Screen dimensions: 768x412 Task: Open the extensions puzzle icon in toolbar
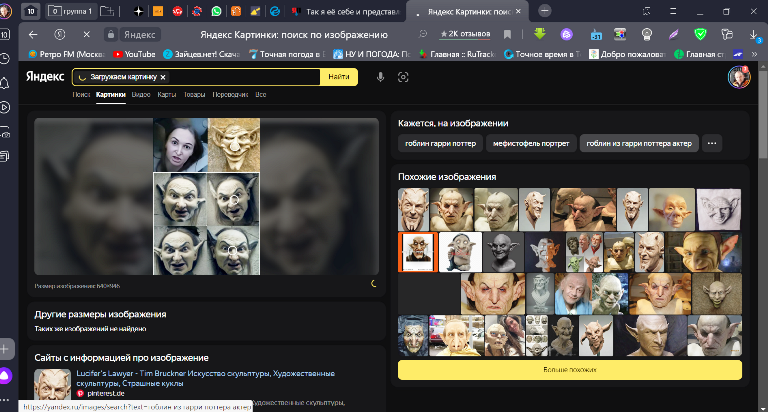click(x=727, y=34)
